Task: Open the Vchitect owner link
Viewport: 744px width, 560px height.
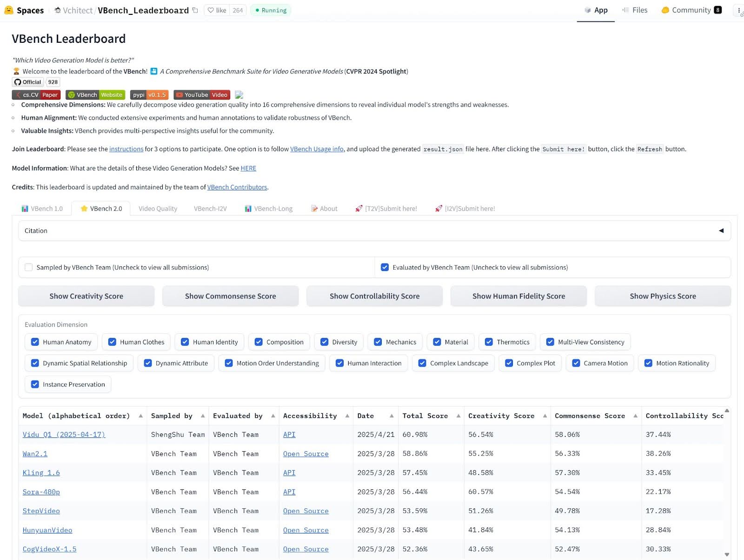Action: click(x=78, y=10)
